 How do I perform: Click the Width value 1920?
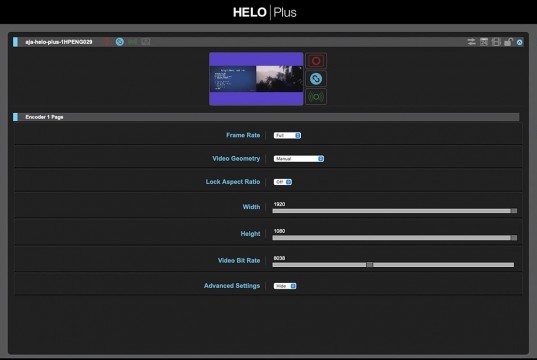tap(279, 204)
